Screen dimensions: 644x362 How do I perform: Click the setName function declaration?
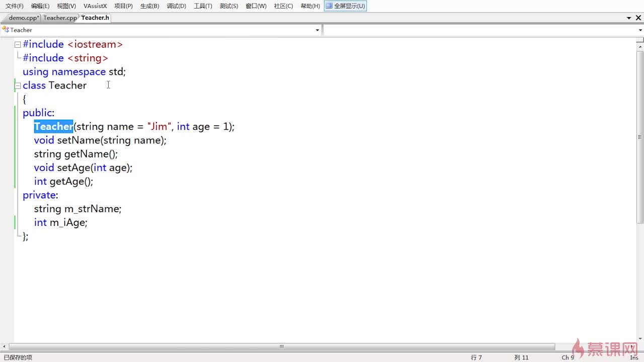[100, 140]
